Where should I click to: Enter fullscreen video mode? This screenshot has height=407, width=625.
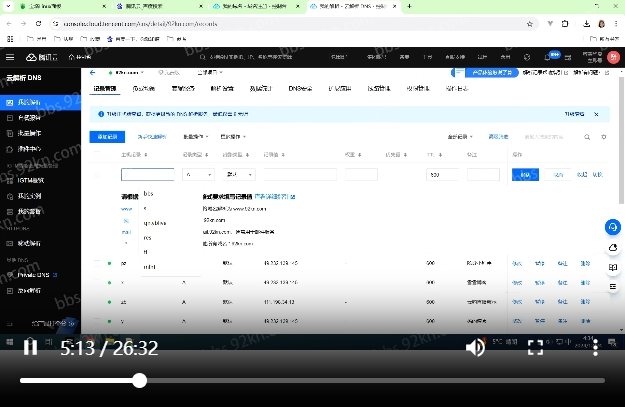coord(535,348)
